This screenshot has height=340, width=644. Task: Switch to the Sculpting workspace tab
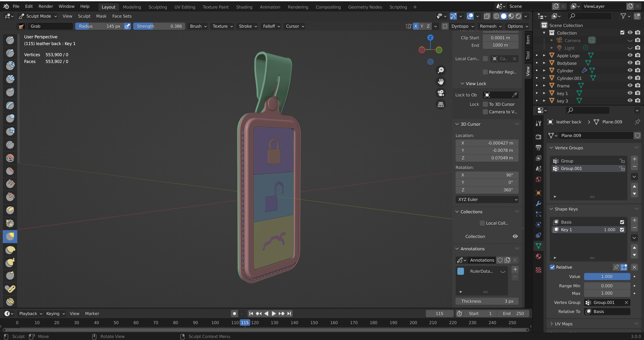pos(158,7)
